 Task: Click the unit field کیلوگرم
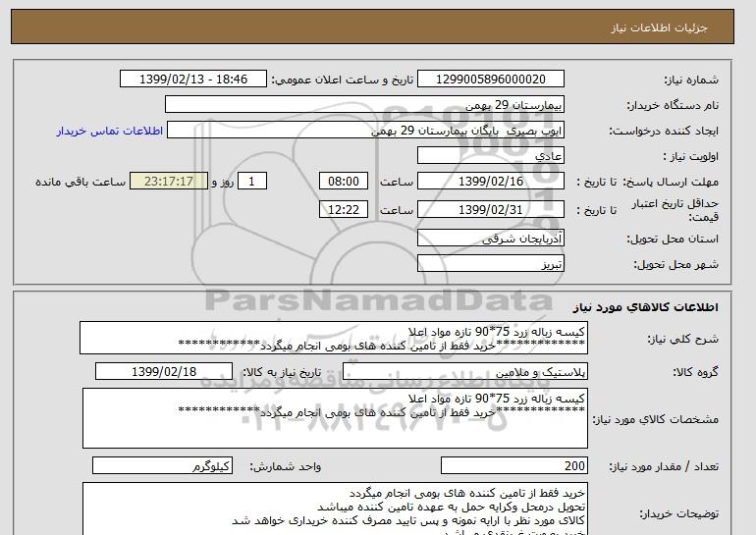point(162,465)
